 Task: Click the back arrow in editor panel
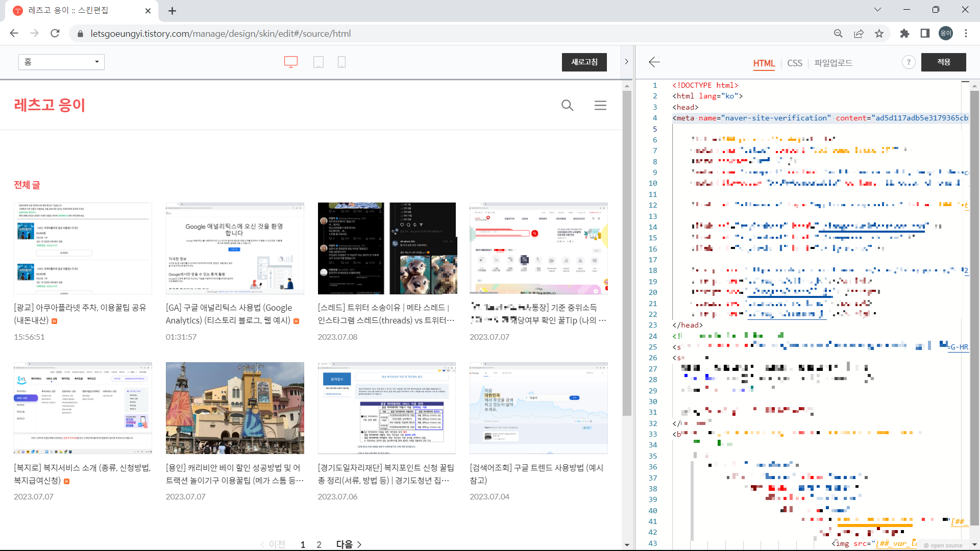coord(654,62)
